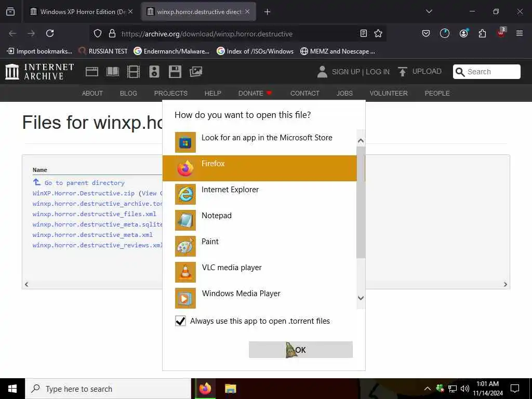This screenshot has width=532, height=399.
Task: Open the CONTACT menu item
Action: click(x=304, y=94)
